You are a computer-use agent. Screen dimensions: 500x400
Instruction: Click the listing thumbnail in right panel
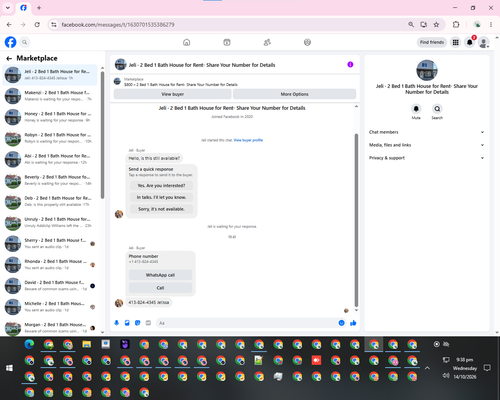[x=427, y=70]
